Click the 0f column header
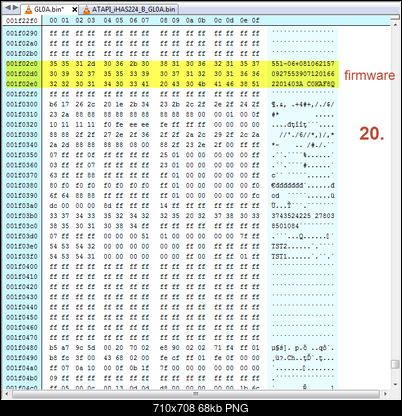This screenshot has height=416, width=402. tap(255, 20)
